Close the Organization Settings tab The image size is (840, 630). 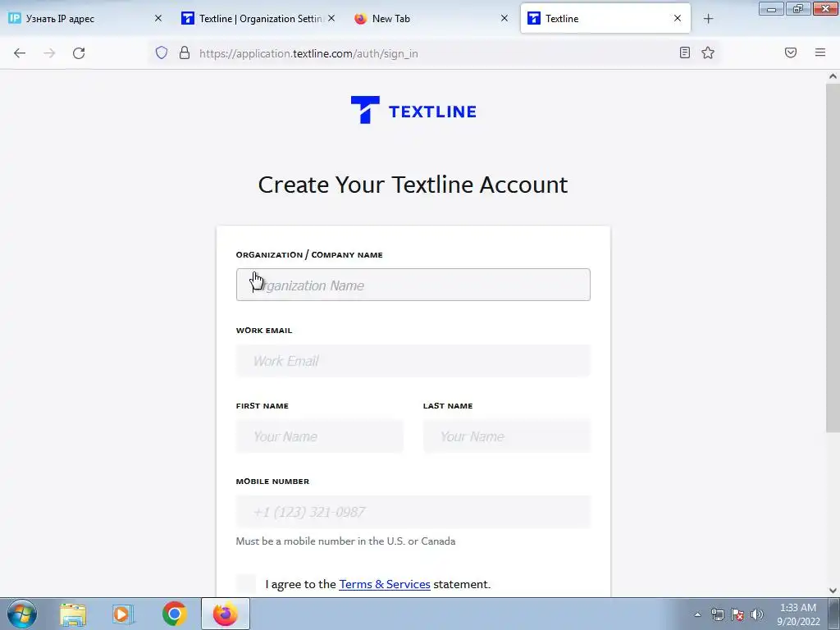coord(331,18)
